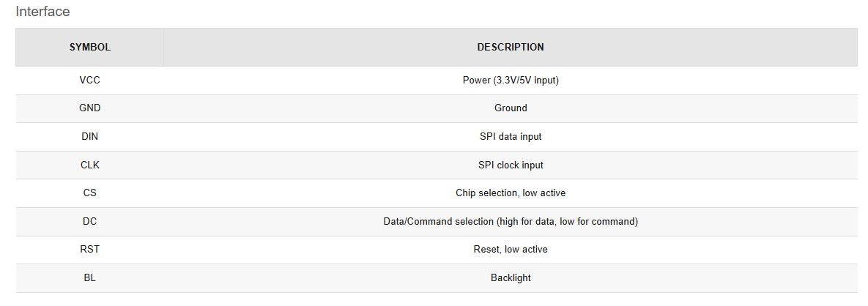Click the Data/Command selection description
Image resolution: width=868 pixels, height=306 pixels.
(511, 221)
